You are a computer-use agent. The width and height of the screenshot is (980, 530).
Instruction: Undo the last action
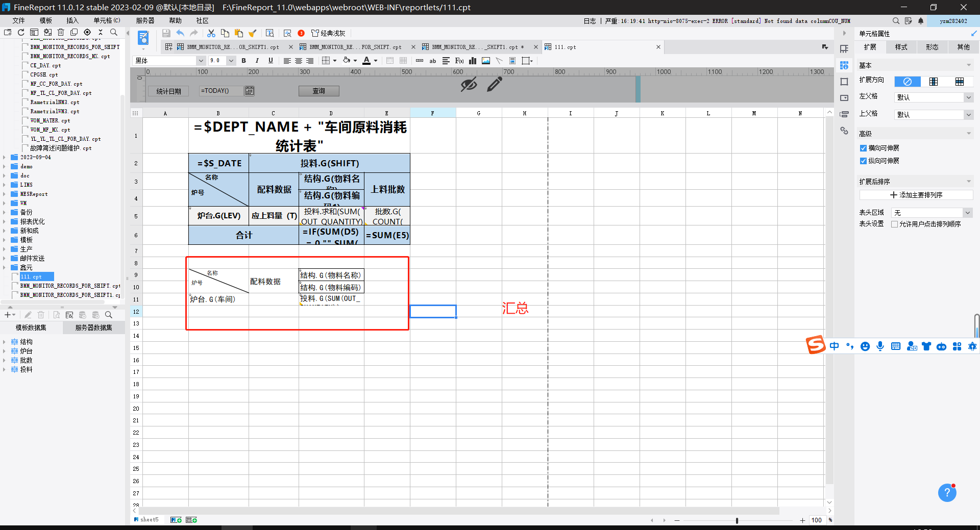pyautogui.click(x=180, y=33)
